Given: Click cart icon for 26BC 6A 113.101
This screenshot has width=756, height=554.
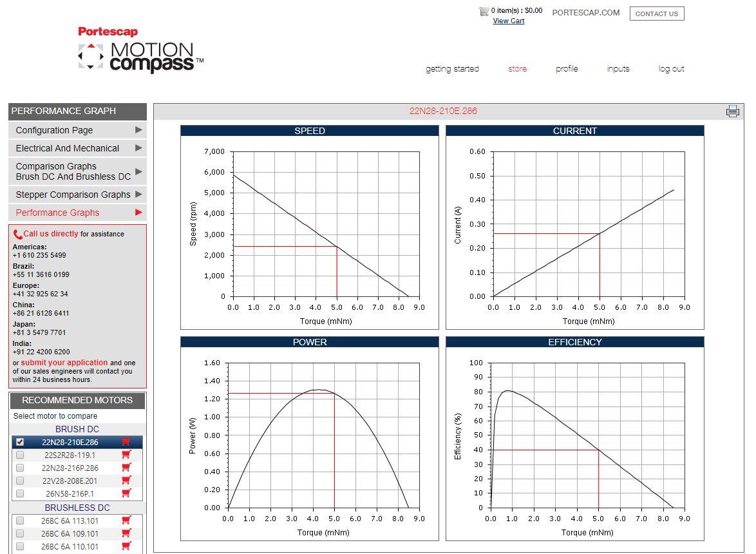Looking at the screenshot, I should point(126,521).
